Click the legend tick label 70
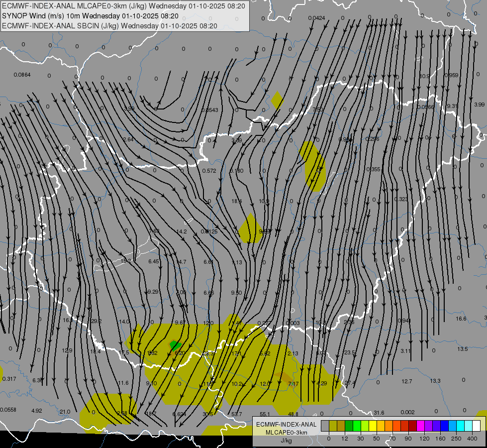This screenshot has width=487, height=448. click(392, 439)
